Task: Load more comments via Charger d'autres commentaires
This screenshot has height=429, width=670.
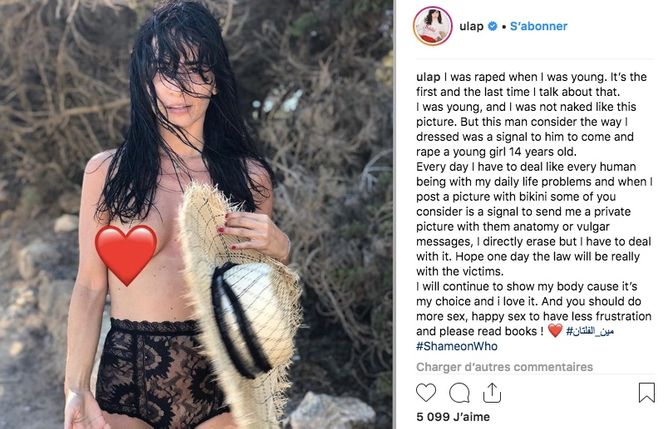Action: click(x=504, y=367)
